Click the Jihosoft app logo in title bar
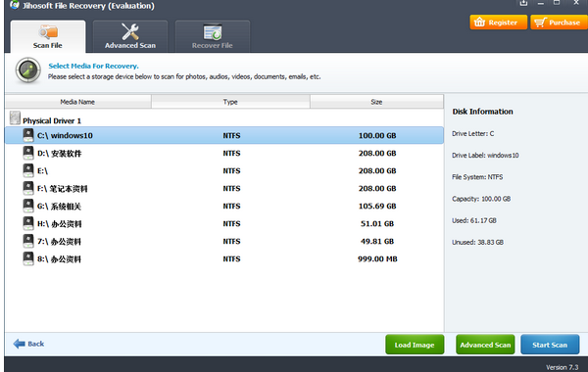The image size is (588, 372). (x=15, y=5)
